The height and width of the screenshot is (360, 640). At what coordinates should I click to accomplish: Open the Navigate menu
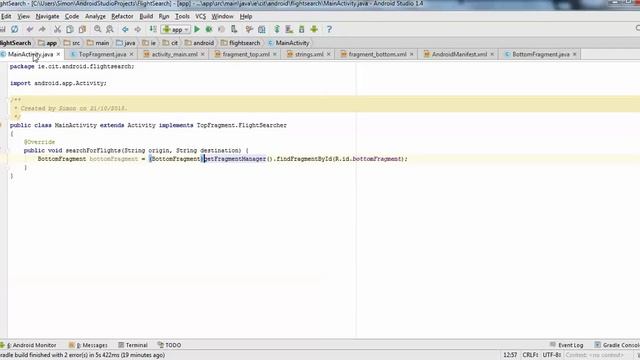click(47, 16)
